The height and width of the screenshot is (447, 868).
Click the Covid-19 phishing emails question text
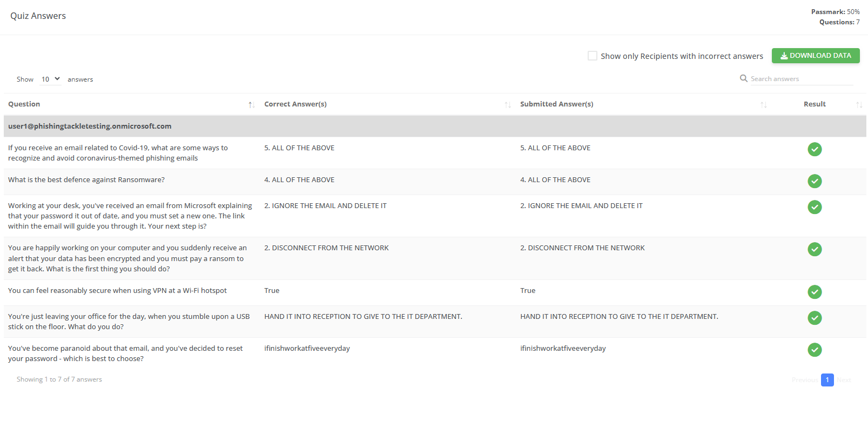[118, 153]
